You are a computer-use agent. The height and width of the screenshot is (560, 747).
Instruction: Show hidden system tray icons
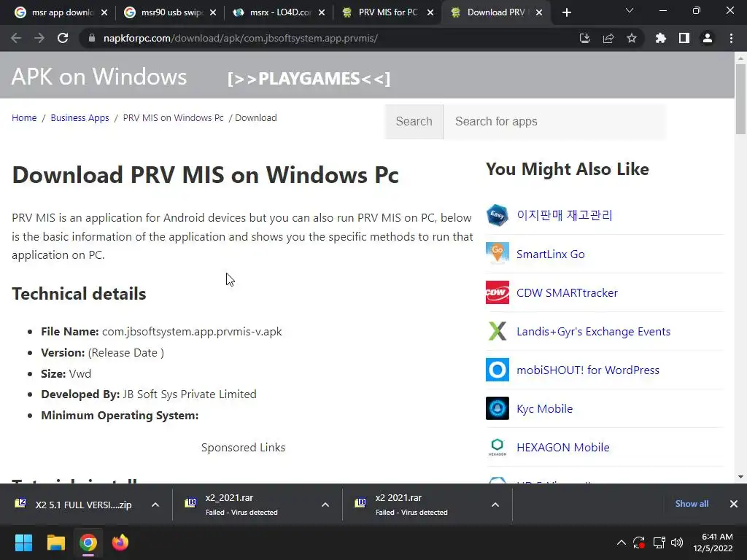click(622, 542)
